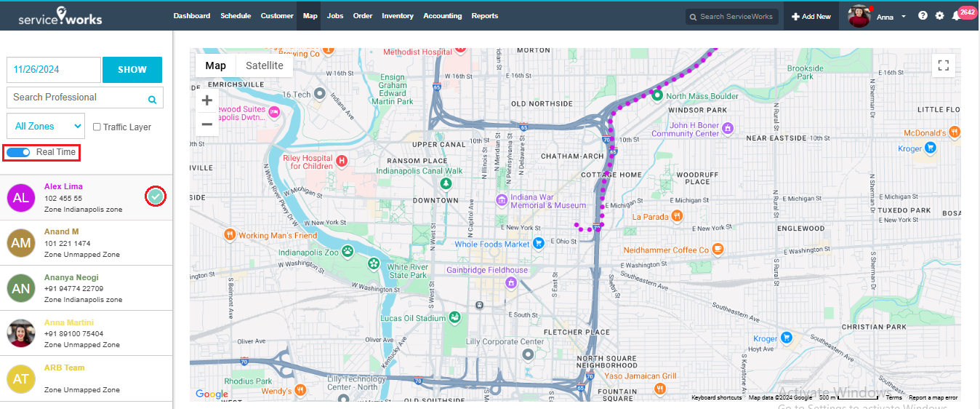Open the Schedule menu
The width and height of the screenshot is (980, 409).
(236, 16)
